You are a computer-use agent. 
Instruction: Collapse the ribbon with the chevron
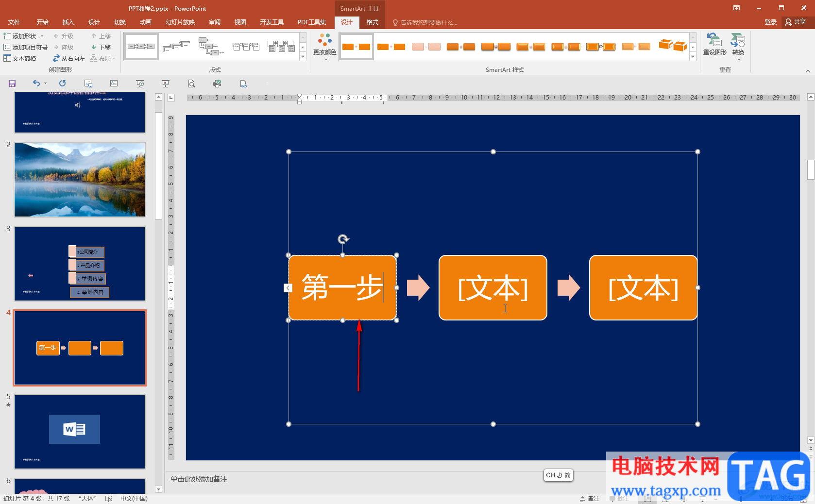click(x=808, y=71)
